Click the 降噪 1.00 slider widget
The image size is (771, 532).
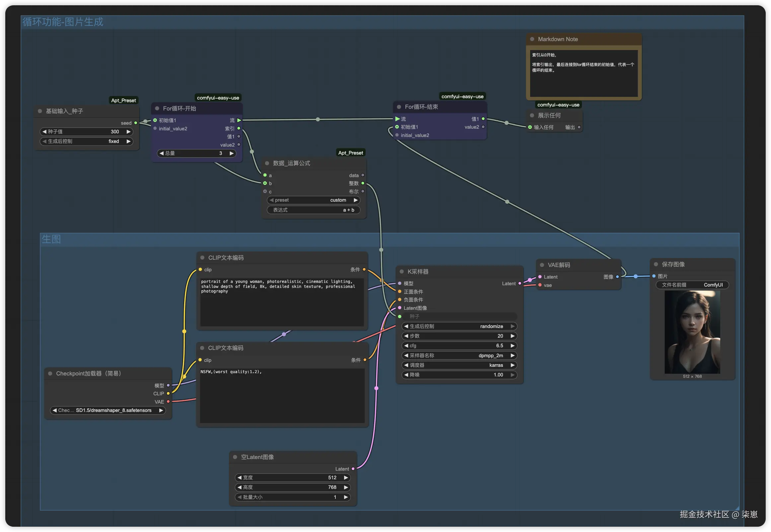tap(459, 375)
